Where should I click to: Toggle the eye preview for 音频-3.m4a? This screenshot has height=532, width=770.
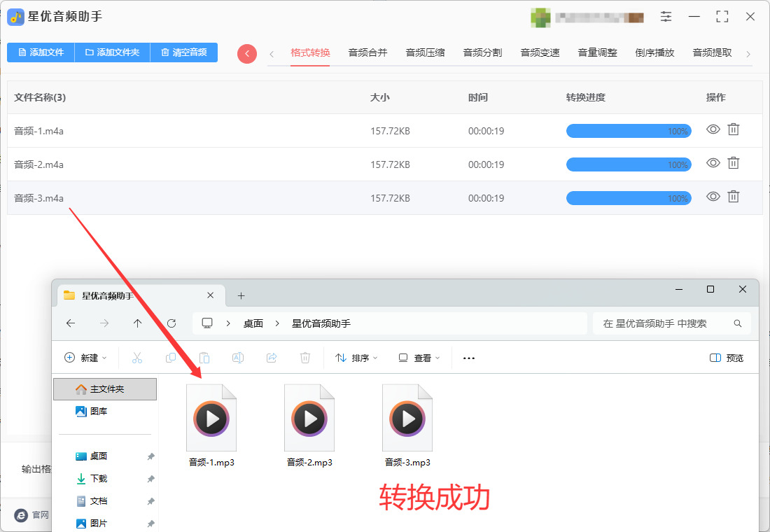(x=713, y=197)
